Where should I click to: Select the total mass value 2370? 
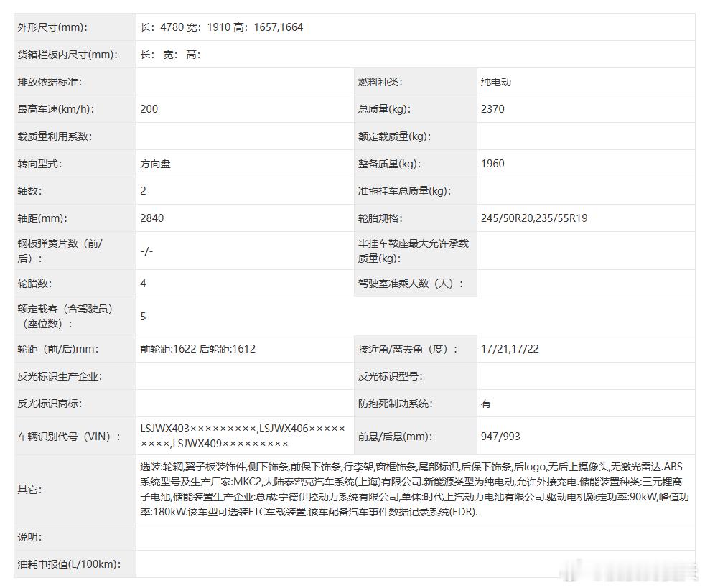click(492, 109)
